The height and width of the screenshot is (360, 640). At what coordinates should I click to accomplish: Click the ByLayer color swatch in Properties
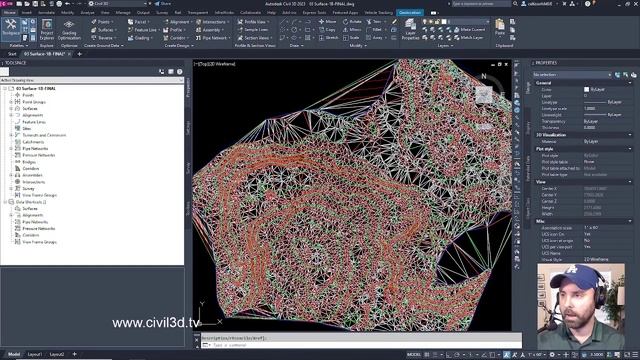tap(586, 89)
